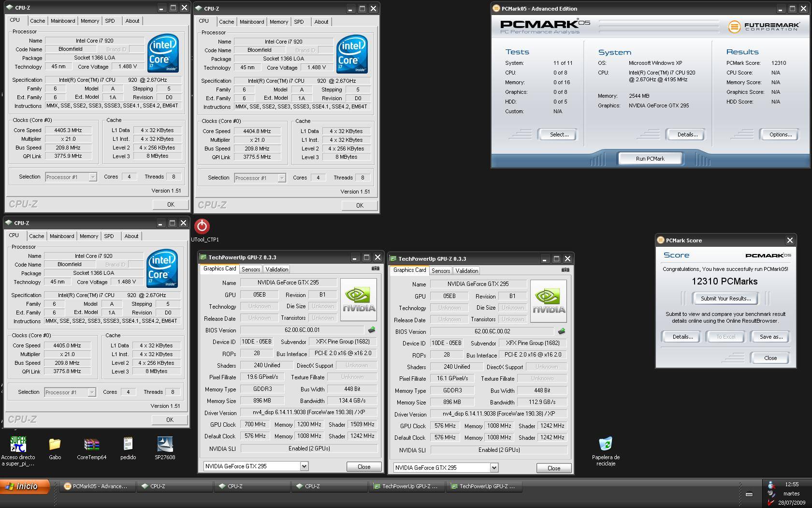Click the keyboard icon in the system tray
The width and height of the screenshot is (812, 508).
[749, 494]
